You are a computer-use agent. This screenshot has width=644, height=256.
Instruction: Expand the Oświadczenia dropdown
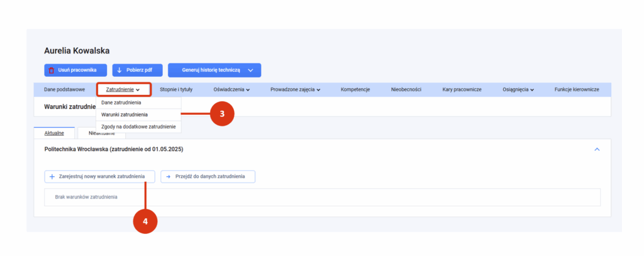[x=231, y=89]
